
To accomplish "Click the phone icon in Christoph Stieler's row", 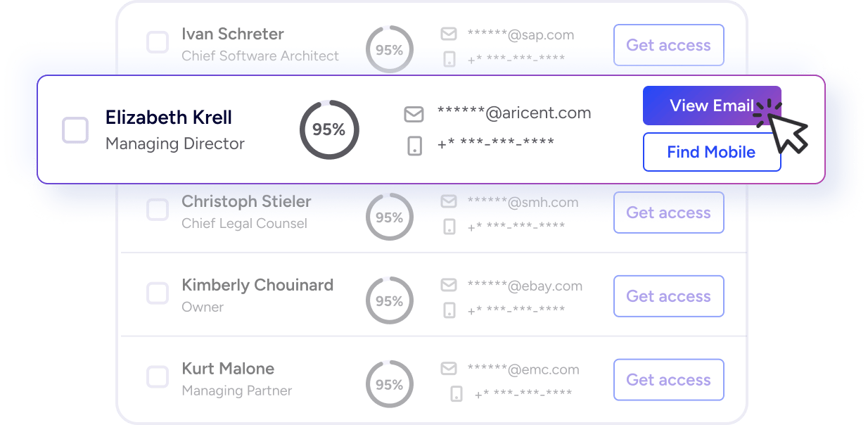I will click(x=448, y=225).
